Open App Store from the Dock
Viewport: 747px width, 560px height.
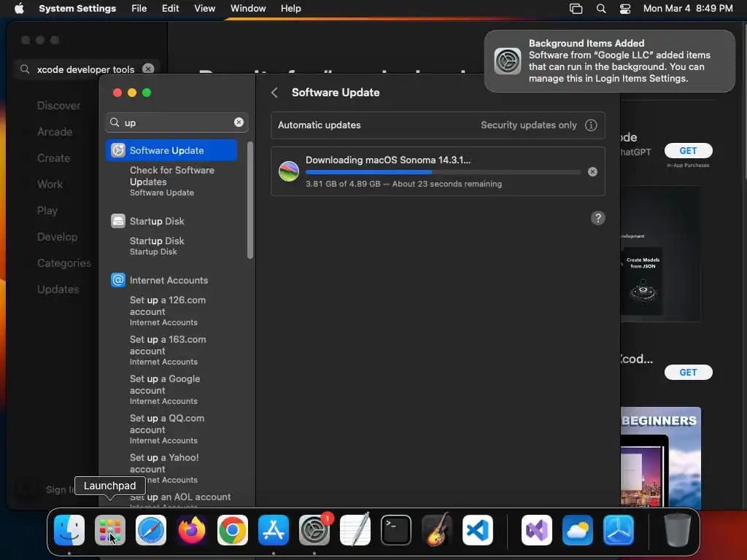pyautogui.click(x=274, y=530)
